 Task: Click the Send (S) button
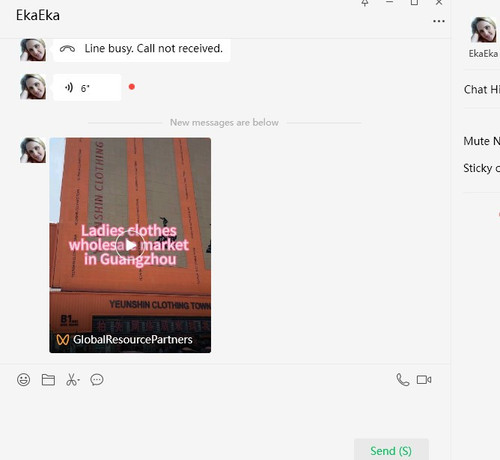[x=391, y=450]
